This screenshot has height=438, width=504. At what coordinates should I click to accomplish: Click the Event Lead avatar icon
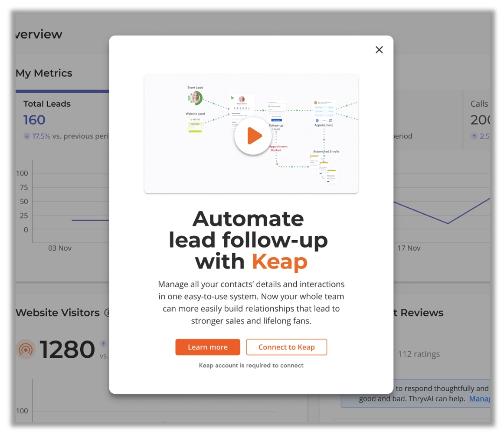[x=196, y=97]
